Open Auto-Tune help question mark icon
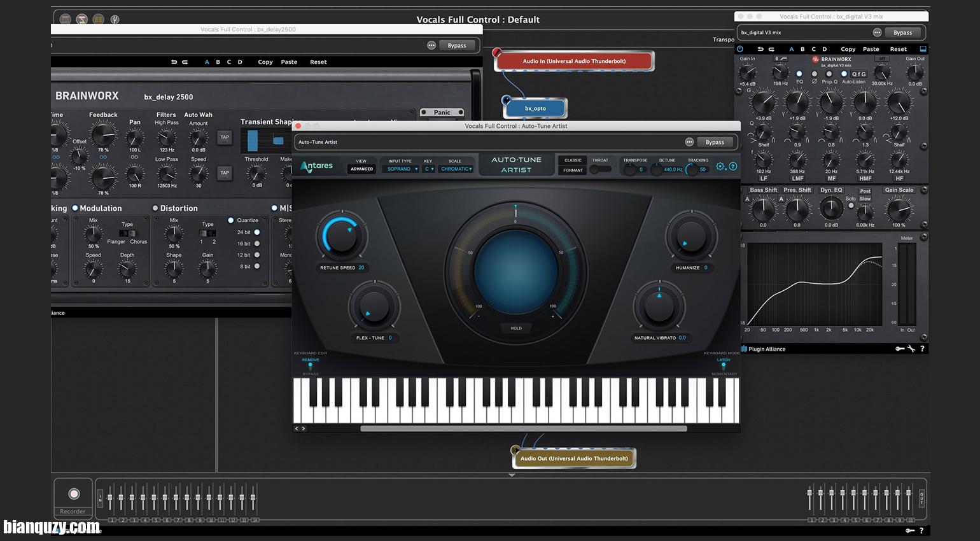The image size is (980, 541). pos(733,166)
